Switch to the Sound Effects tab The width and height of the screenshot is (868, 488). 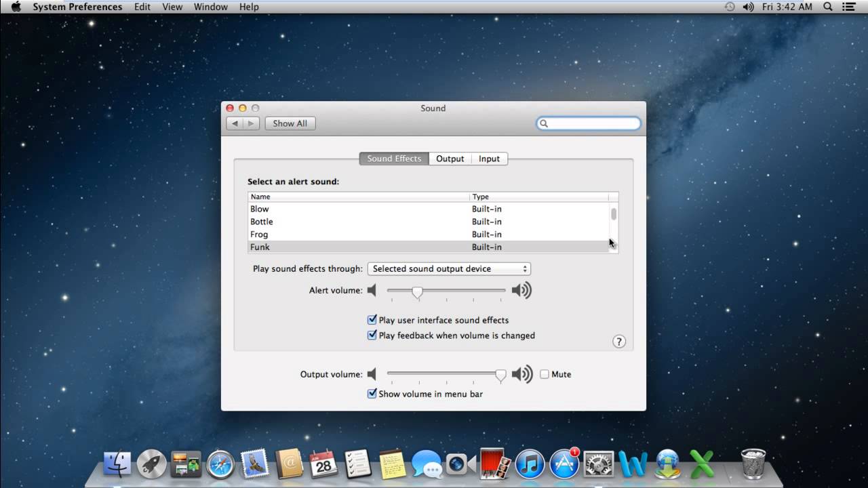[x=394, y=159]
